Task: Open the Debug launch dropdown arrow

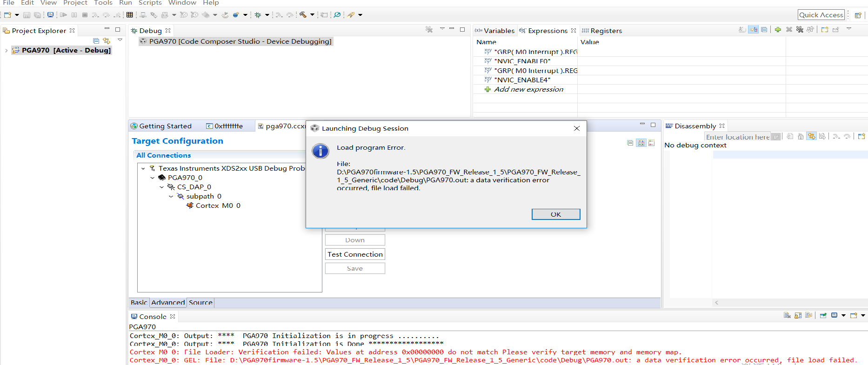Action: (x=267, y=15)
